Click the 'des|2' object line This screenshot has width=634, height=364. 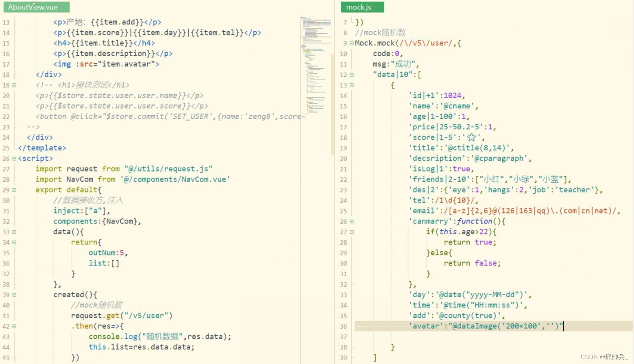click(505, 190)
